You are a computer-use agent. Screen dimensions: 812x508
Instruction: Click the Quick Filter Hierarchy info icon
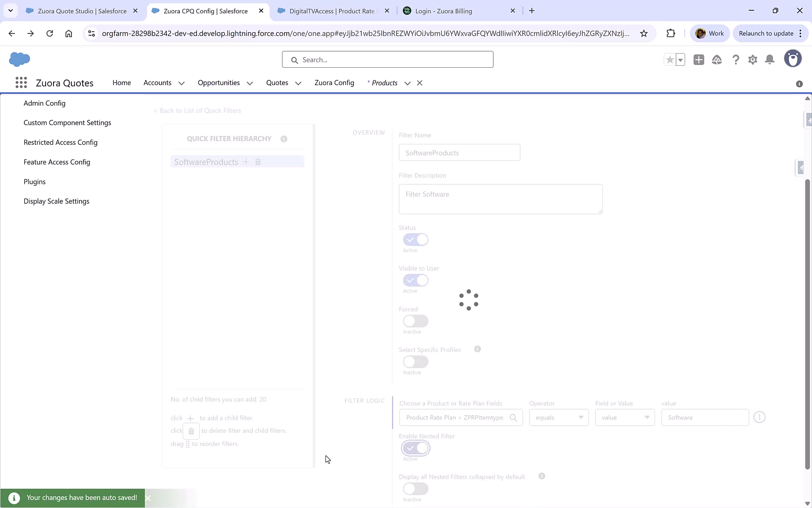[x=284, y=138]
